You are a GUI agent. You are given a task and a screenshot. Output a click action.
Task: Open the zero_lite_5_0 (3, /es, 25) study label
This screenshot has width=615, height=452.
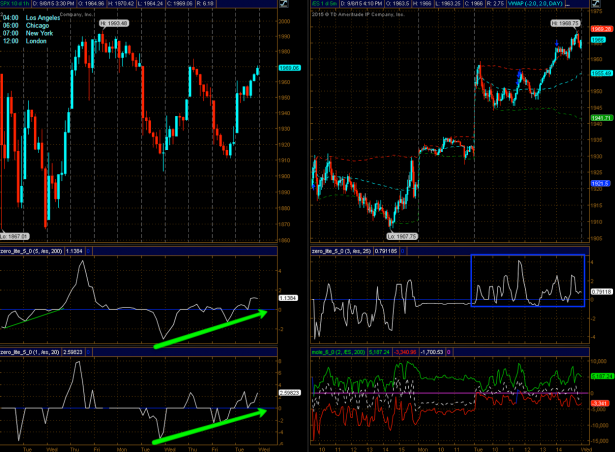341,251
